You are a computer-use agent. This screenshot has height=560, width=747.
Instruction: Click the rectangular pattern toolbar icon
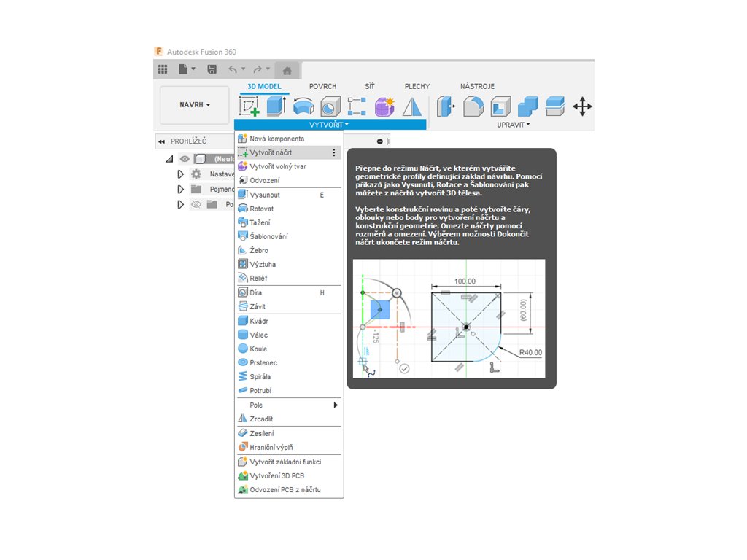(357, 106)
